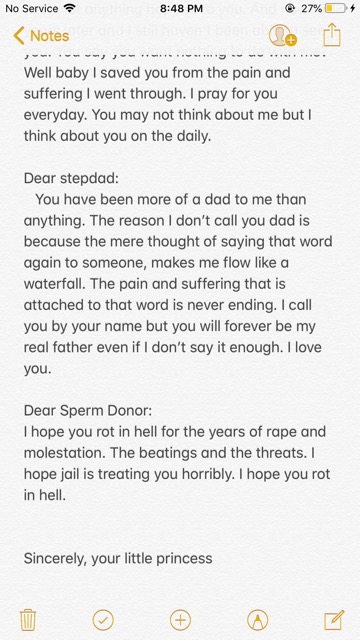Tap the back chevron beside Notes
Screen dimensions: 360x640
tap(19, 36)
